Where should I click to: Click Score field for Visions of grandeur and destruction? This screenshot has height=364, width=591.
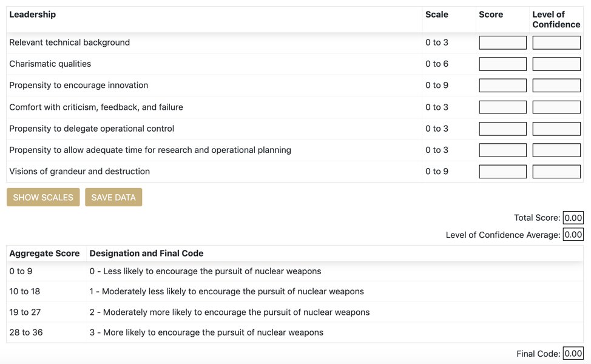pos(502,172)
